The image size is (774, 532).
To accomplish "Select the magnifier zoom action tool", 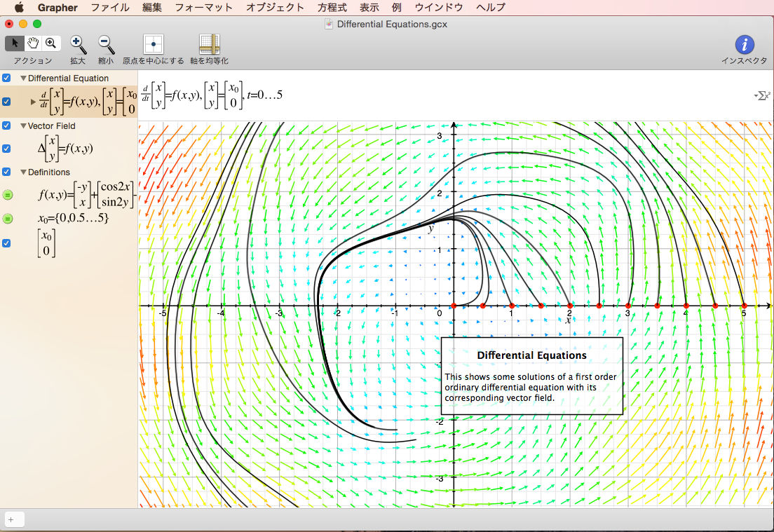I will coord(50,43).
